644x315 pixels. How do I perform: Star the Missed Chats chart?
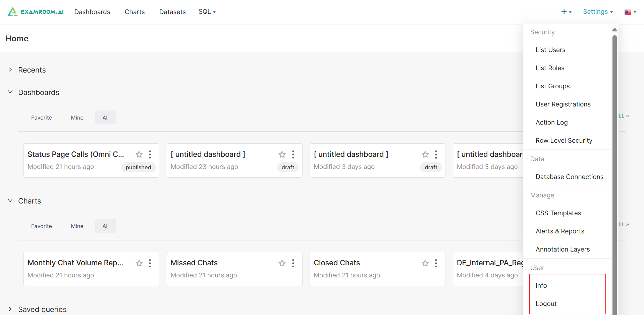[282, 263]
